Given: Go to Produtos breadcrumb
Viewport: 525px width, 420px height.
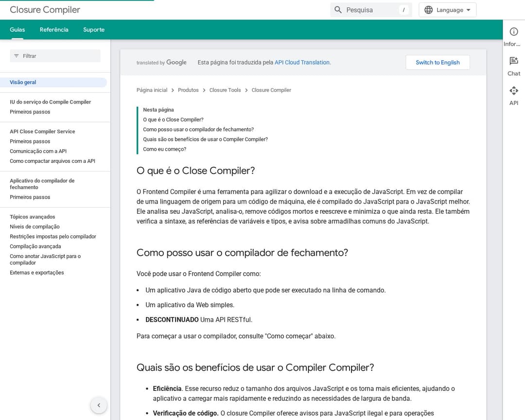Looking at the screenshot, I should tap(188, 90).
